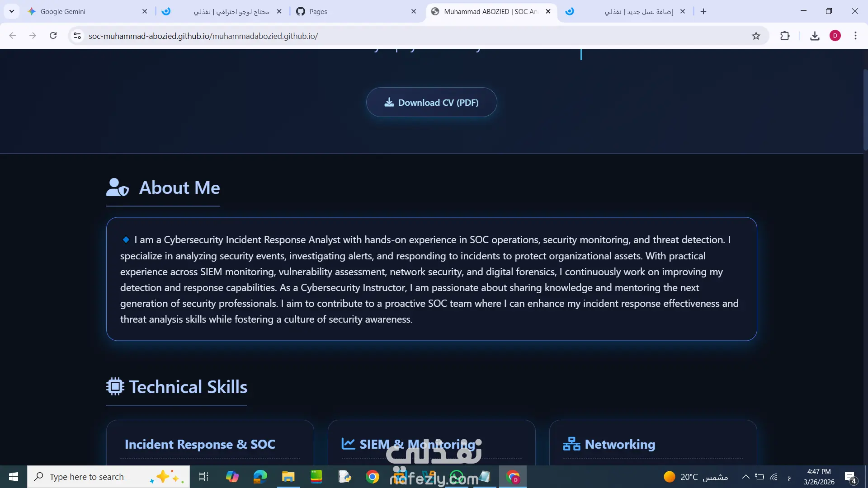Open the Chrome profile avatar D
Viewport: 868px width, 488px height.
835,36
